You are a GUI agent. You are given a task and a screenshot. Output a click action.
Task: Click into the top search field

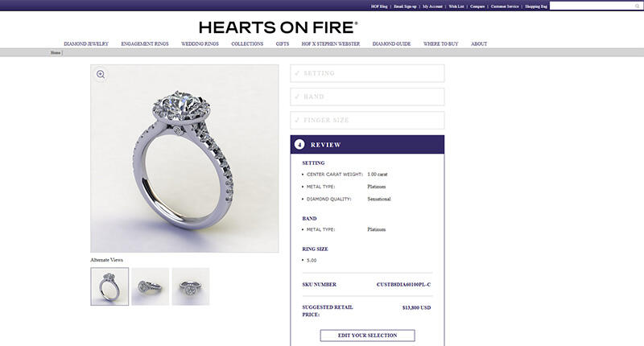pos(592,6)
